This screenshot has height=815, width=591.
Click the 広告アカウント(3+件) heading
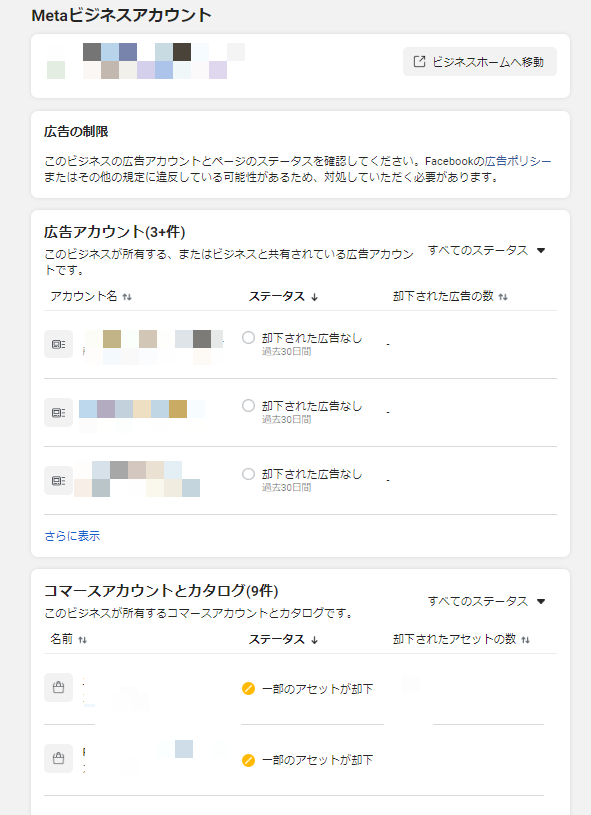(x=114, y=231)
